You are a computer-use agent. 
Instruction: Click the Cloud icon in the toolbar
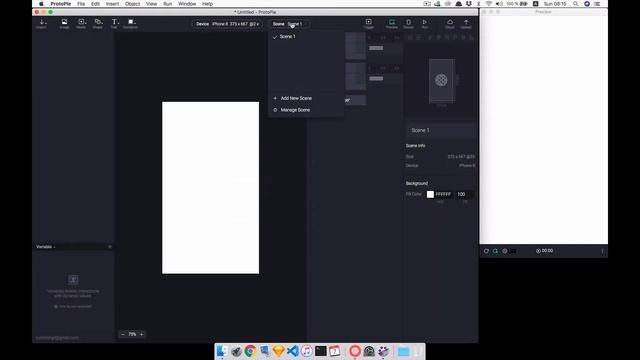click(450, 24)
